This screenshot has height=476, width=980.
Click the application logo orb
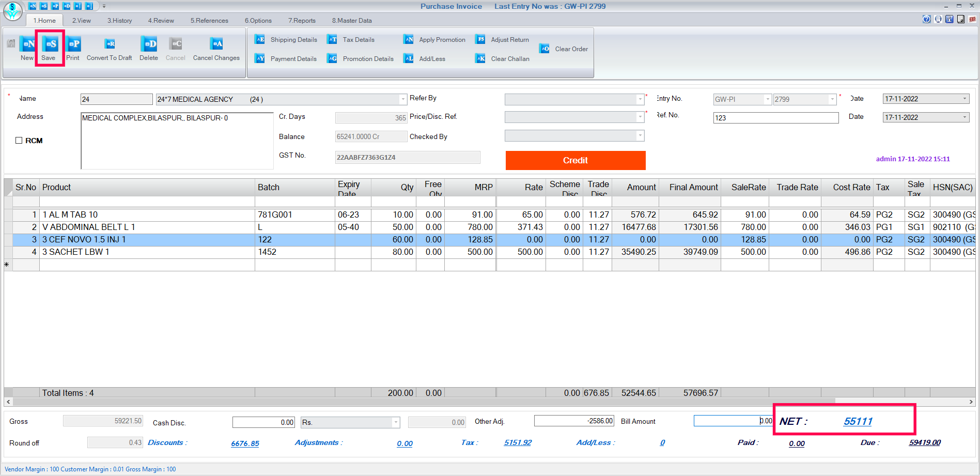click(x=13, y=11)
